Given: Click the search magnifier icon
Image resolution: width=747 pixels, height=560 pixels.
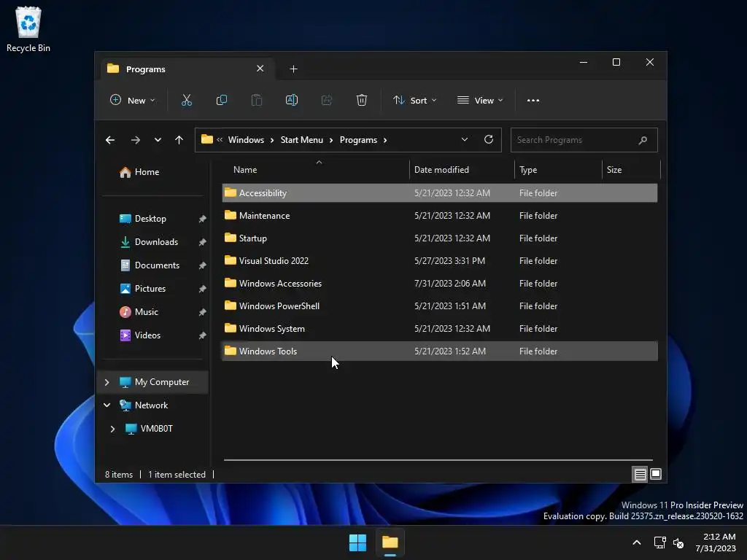Looking at the screenshot, I should 643,140.
